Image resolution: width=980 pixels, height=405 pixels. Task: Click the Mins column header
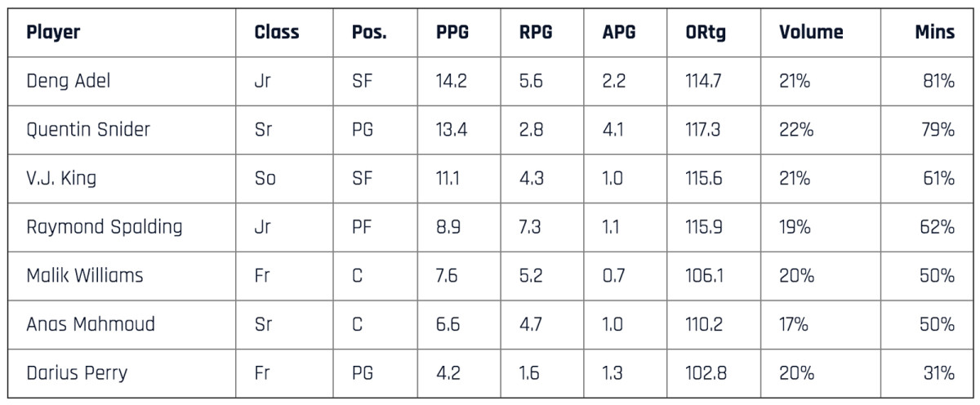click(934, 33)
